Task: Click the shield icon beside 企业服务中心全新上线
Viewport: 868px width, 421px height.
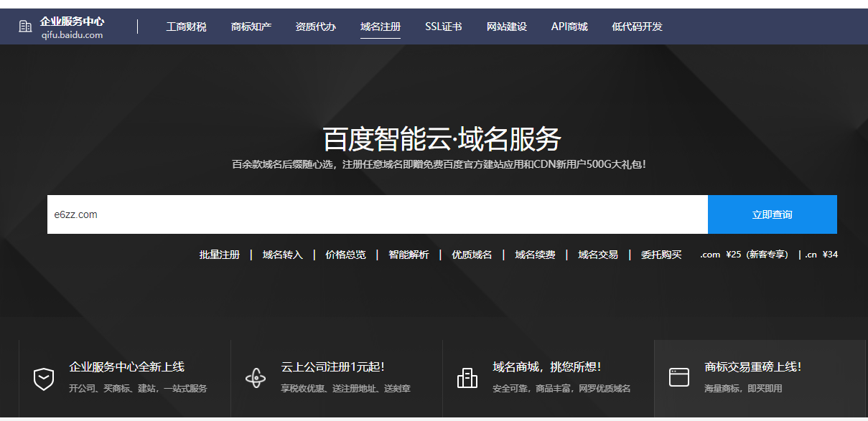Action: (x=44, y=378)
